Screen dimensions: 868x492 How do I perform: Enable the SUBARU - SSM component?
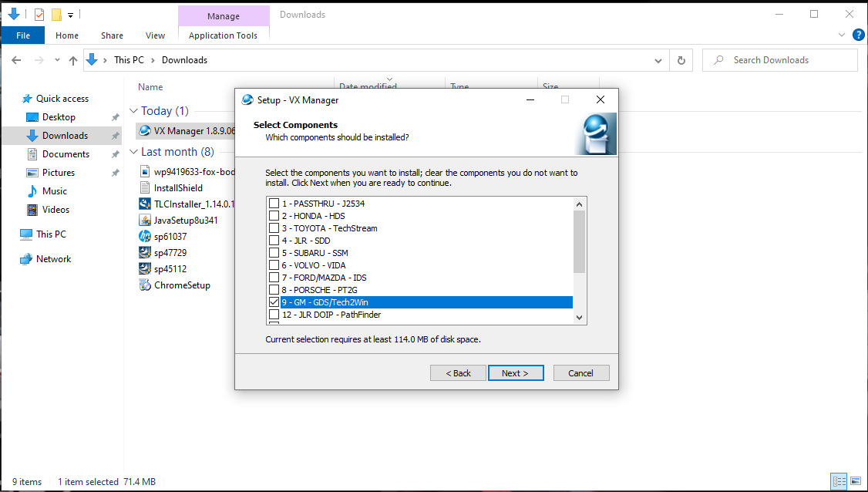coord(274,253)
